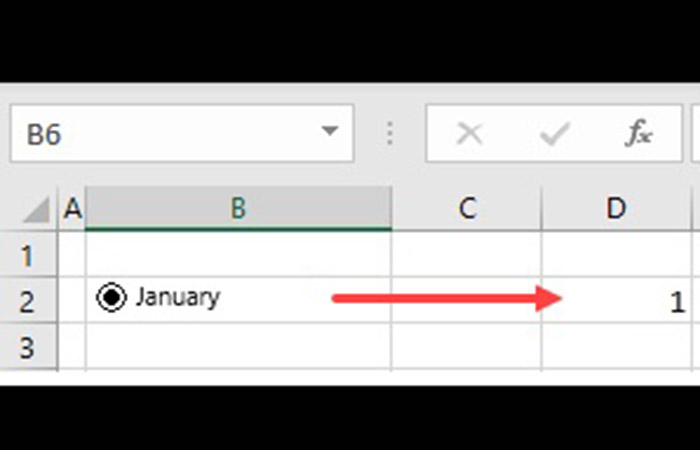This screenshot has height=450, width=700.
Task: Select row 2 header
Action: 28,300
